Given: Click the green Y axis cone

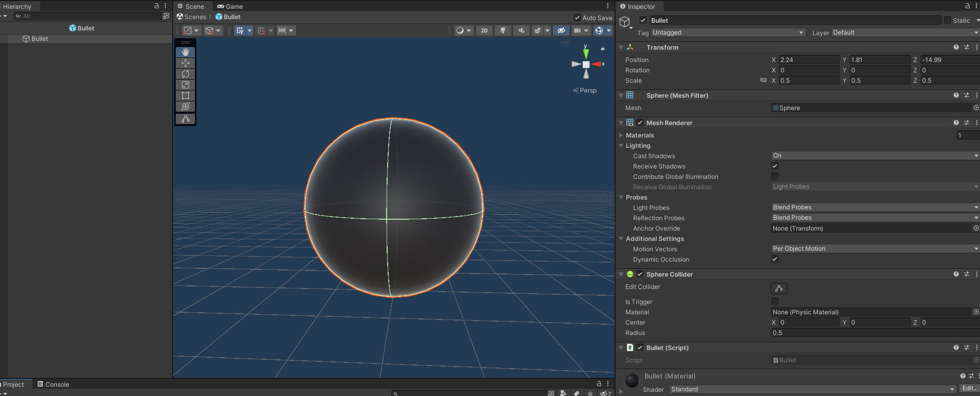Looking at the screenshot, I should pyautogui.click(x=586, y=53).
